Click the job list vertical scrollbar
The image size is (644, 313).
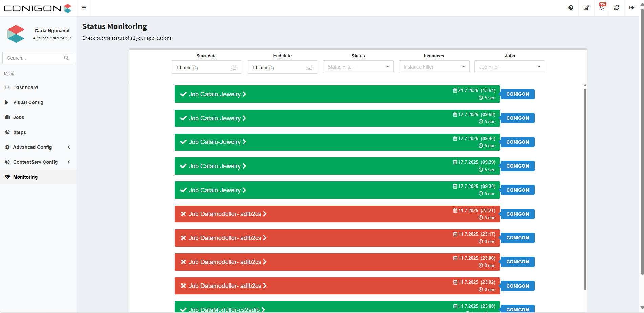tap(585, 188)
